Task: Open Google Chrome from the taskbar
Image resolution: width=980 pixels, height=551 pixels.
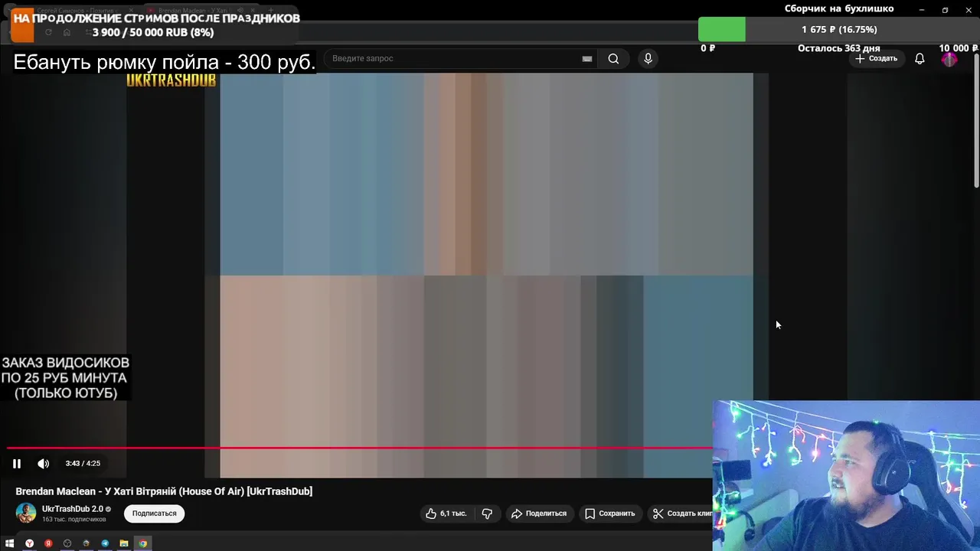Action: pyautogui.click(x=142, y=543)
